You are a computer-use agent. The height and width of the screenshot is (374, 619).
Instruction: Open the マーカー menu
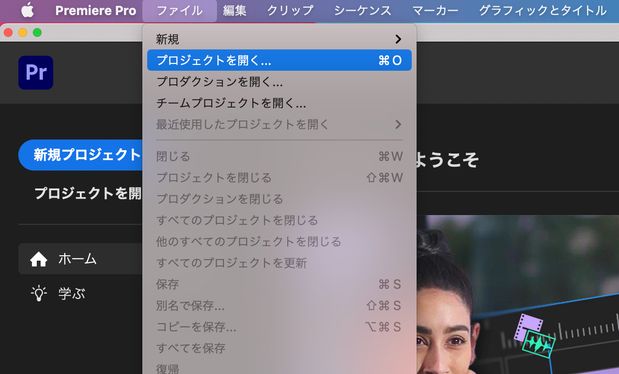435,11
